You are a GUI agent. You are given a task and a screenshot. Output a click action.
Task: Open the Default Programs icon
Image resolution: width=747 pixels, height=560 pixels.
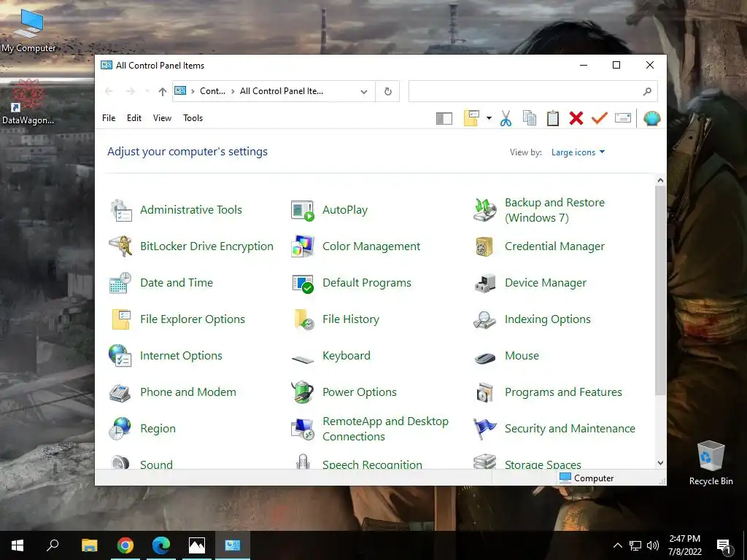point(303,284)
